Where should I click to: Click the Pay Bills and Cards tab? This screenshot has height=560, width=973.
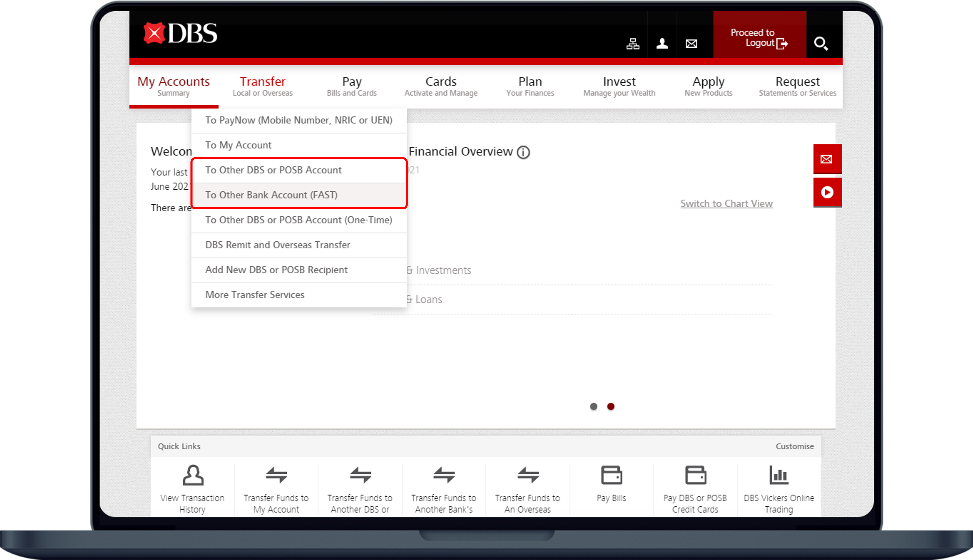tap(352, 86)
